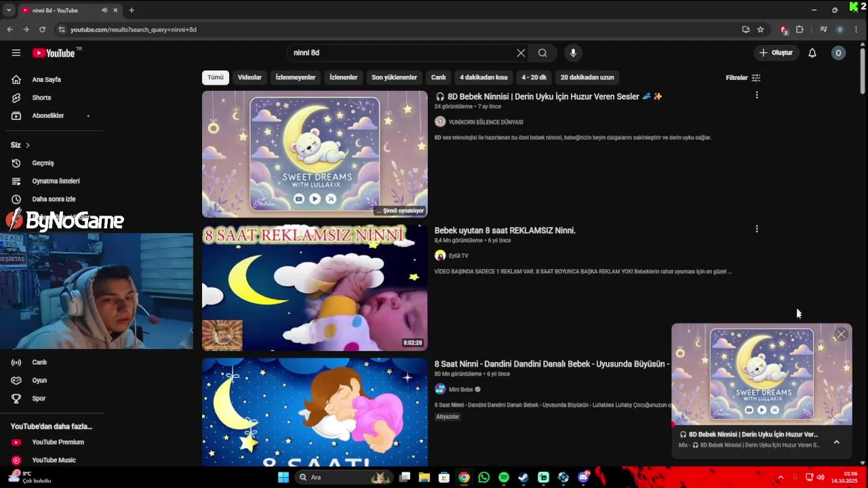Screen dimensions: 868x488
Task: Open options for the 8 saat REKLAMSIZ Ninni video
Action: click(x=757, y=229)
